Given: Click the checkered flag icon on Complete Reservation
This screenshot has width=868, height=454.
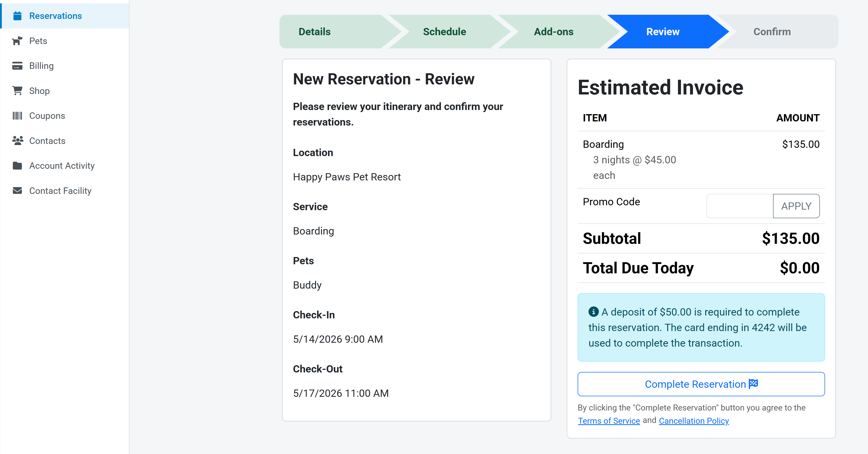Looking at the screenshot, I should tap(753, 384).
